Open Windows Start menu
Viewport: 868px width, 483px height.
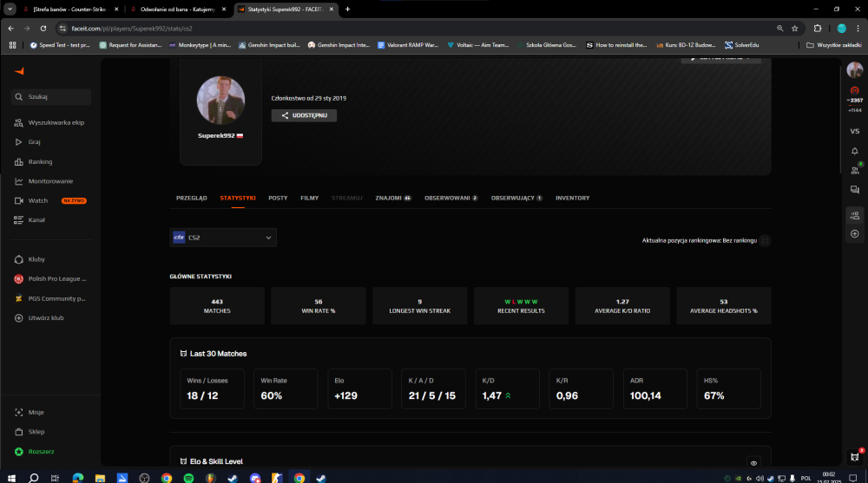pos(11,478)
